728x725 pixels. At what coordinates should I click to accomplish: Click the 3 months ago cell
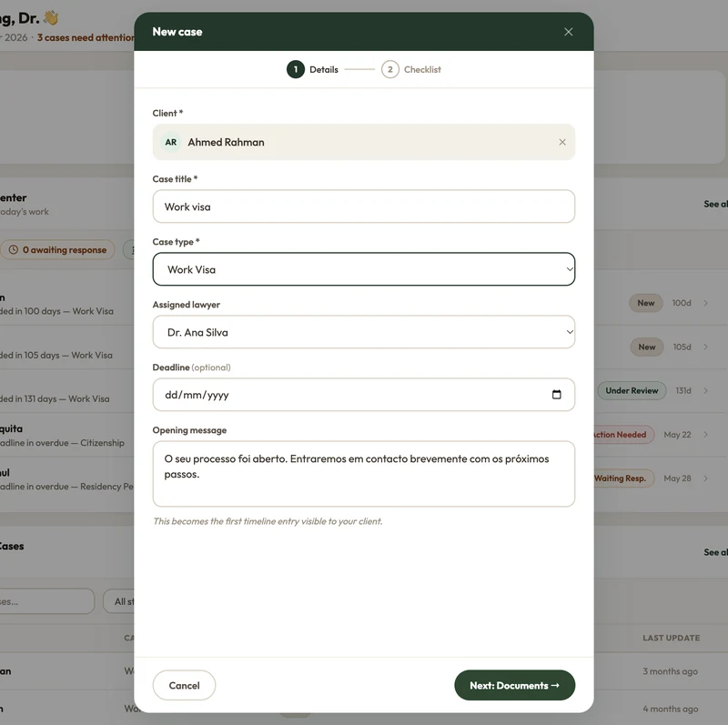(x=670, y=671)
